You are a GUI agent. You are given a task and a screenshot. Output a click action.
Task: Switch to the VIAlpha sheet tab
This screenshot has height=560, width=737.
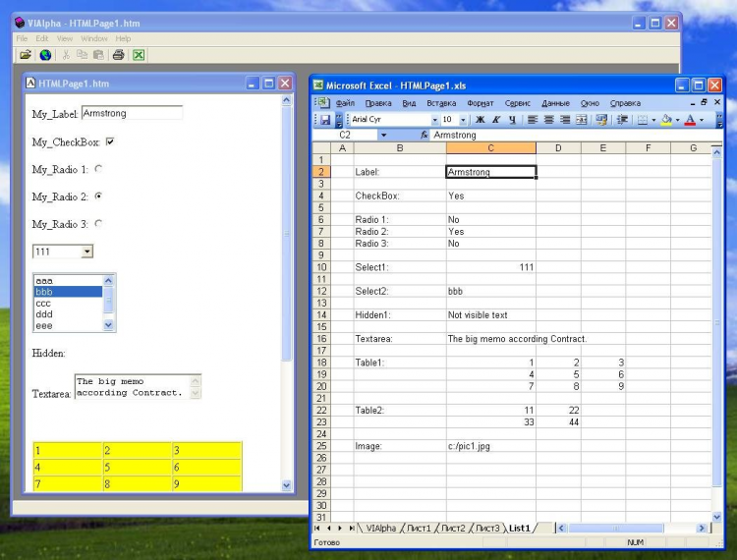[382, 529]
